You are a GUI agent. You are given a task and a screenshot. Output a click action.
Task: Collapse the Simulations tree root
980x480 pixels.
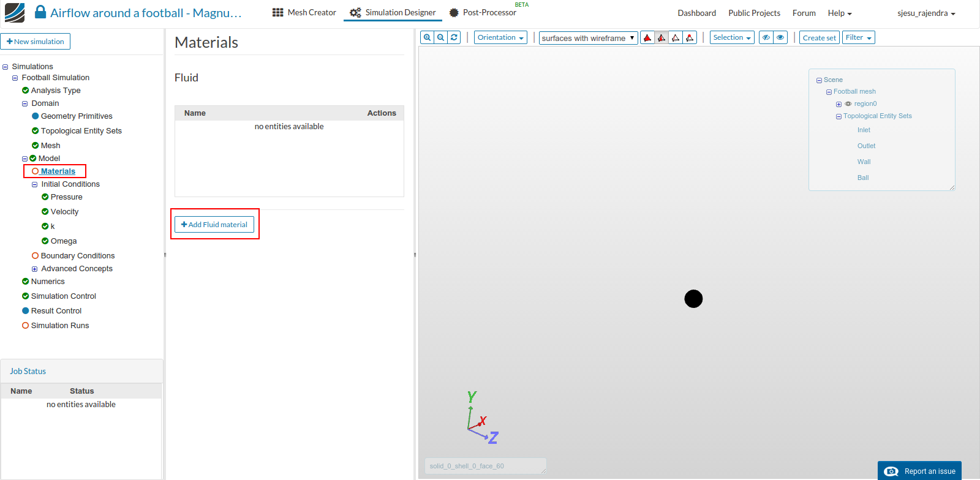(6, 67)
